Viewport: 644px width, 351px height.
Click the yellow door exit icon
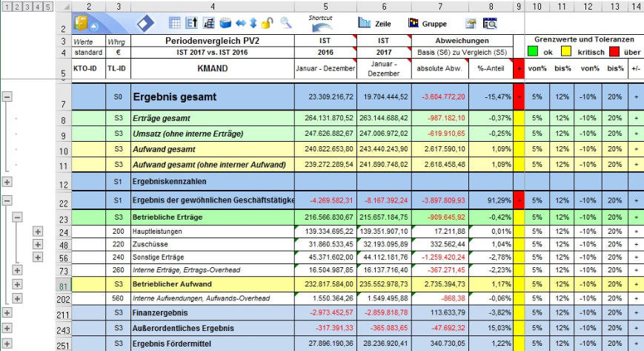click(81, 22)
